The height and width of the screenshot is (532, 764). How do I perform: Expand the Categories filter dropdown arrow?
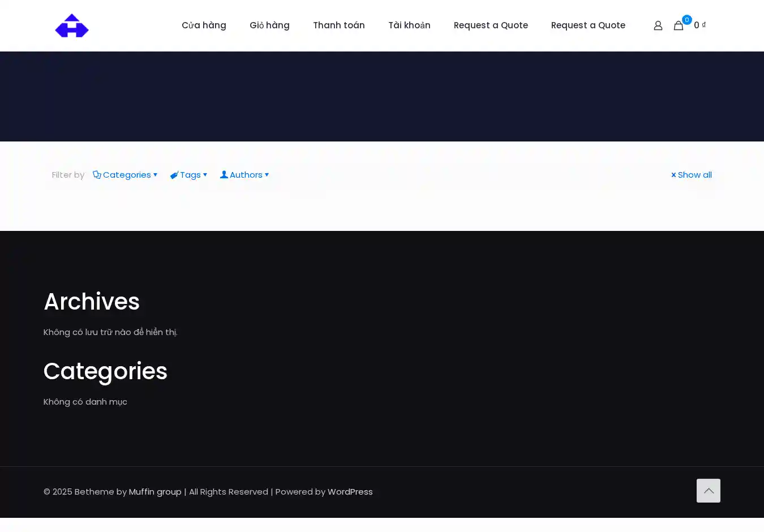point(156,175)
